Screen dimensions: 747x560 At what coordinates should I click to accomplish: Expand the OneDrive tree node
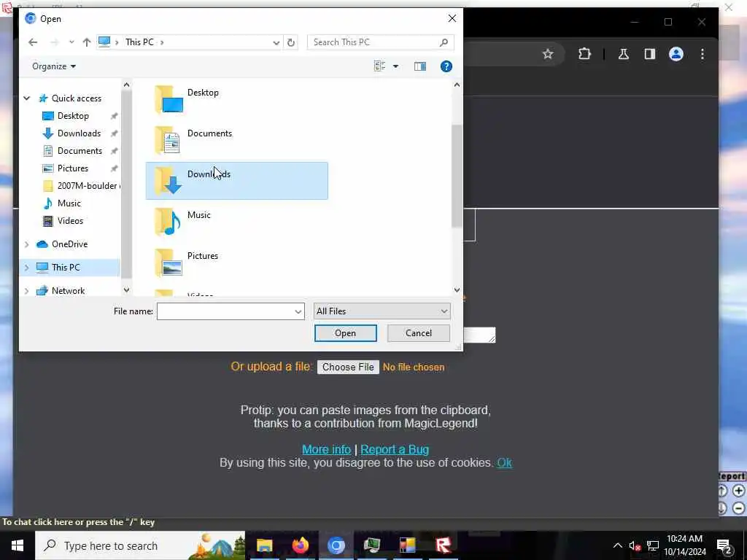coord(27,244)
